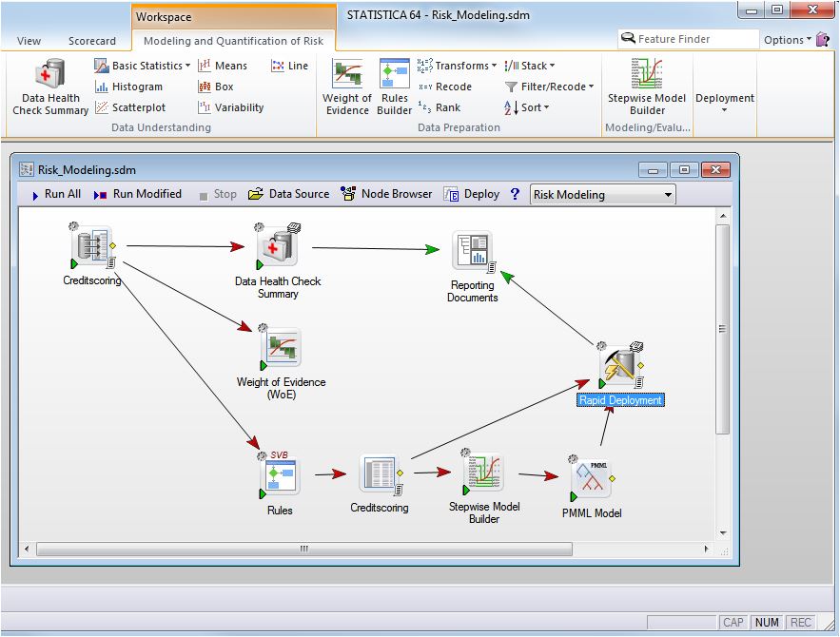Image resolution: width=840 pixels, height=637 pixels.
Task: Run the Data Health Check node green arrow
Action: [260, 264]
